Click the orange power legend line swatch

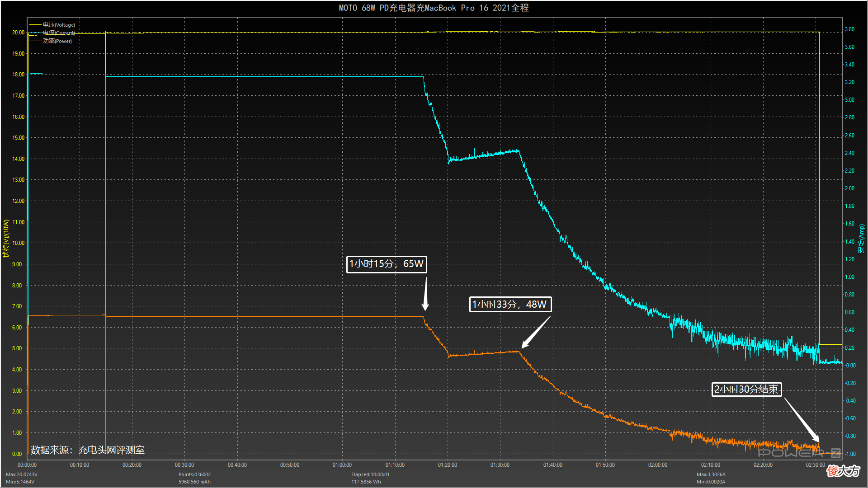tap(35, 41)
